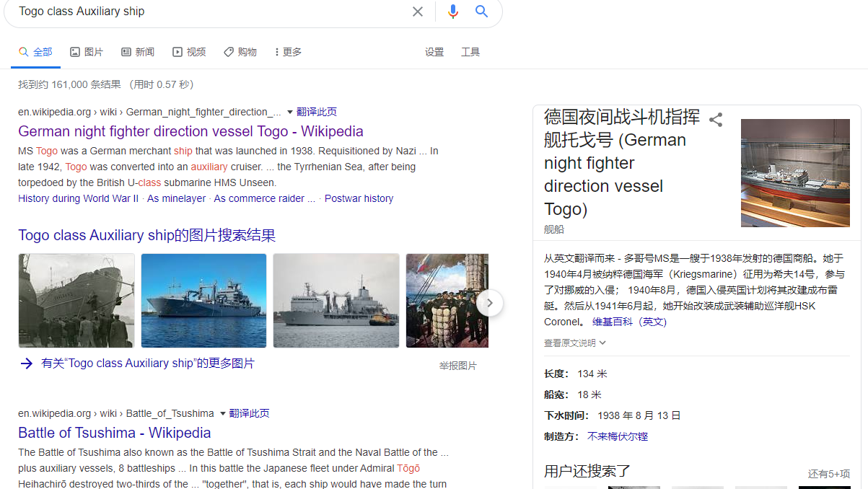Viewport: 868px width, 489px height.
Task: Click the 船宽 label in knowledge panel
Action: (556, 395)
